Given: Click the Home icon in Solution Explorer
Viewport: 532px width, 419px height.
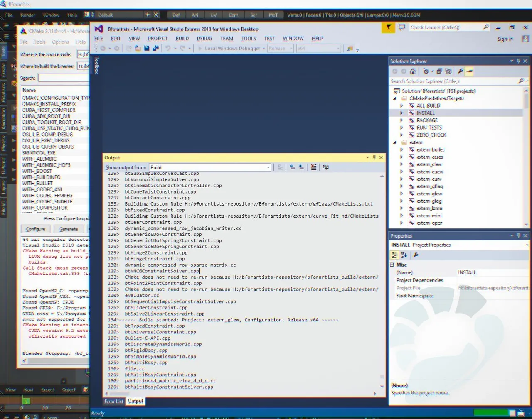Looking at the screenshot, I should (412, 71).
